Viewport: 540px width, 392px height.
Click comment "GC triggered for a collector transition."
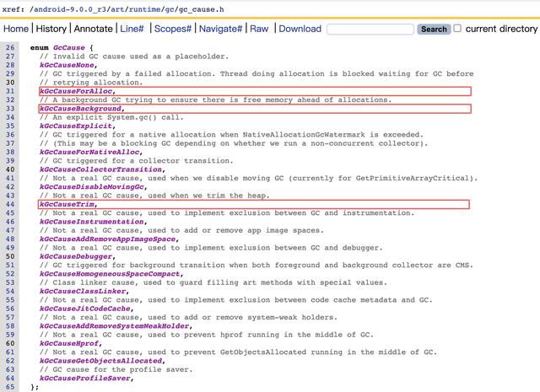coord(137,161)
